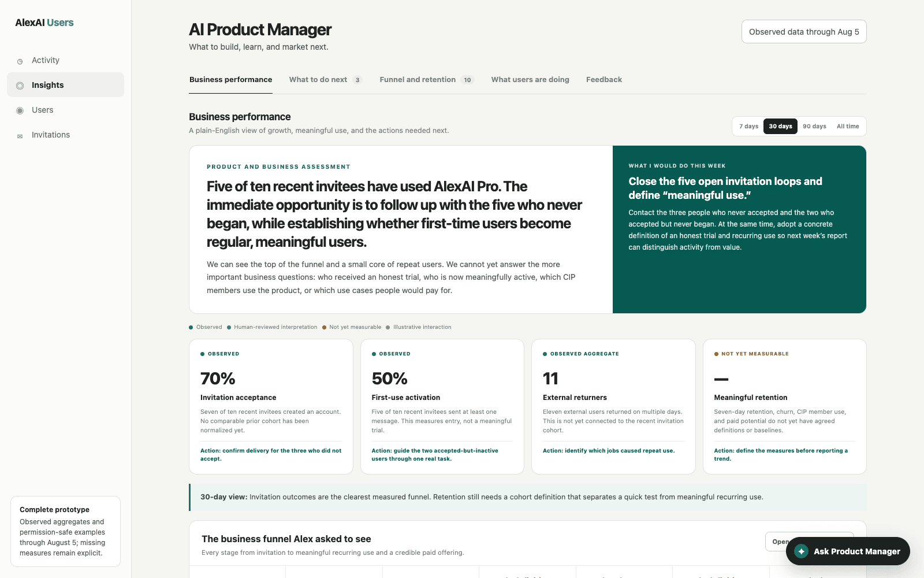
Task: Click the AlexAI Users logo
Action: point(44,23)
